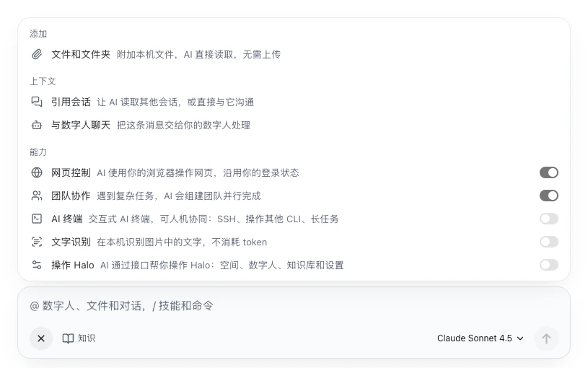
Task: Click the book icon next to 知识
Action: [x=68, y=338]
